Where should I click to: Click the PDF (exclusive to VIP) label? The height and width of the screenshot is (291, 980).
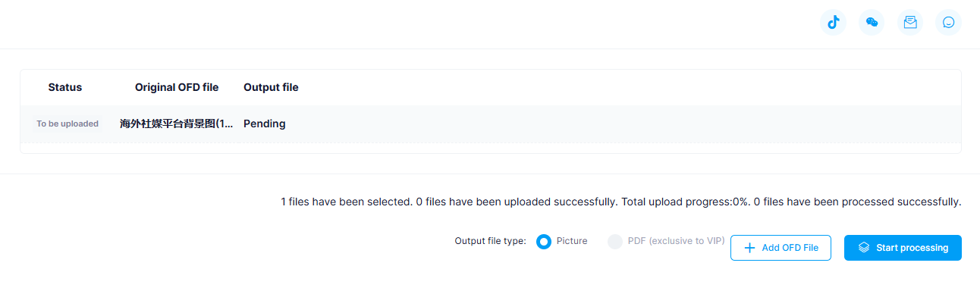tap(676, 241)
